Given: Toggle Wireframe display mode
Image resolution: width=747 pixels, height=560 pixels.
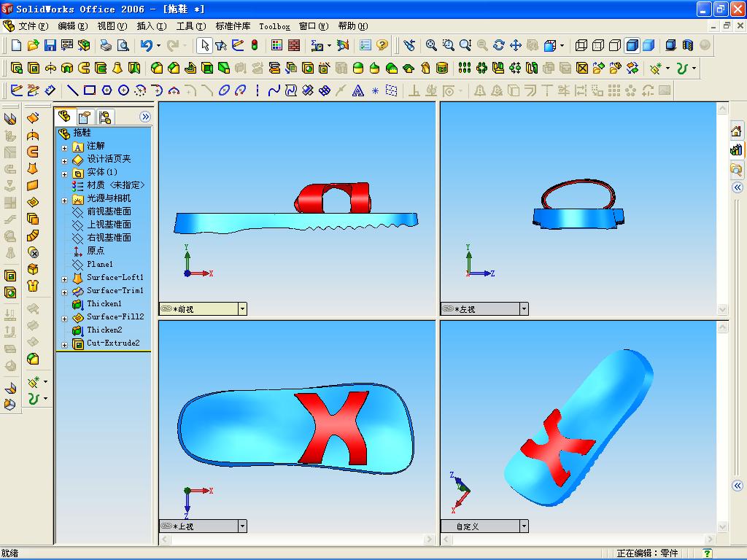Looking at the screenshot, I should pos(581,45).
